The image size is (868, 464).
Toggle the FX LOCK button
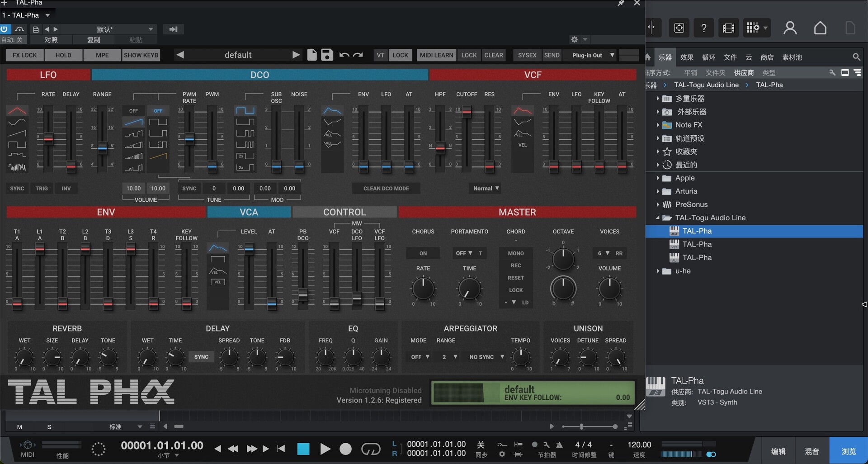coord(24,55)
